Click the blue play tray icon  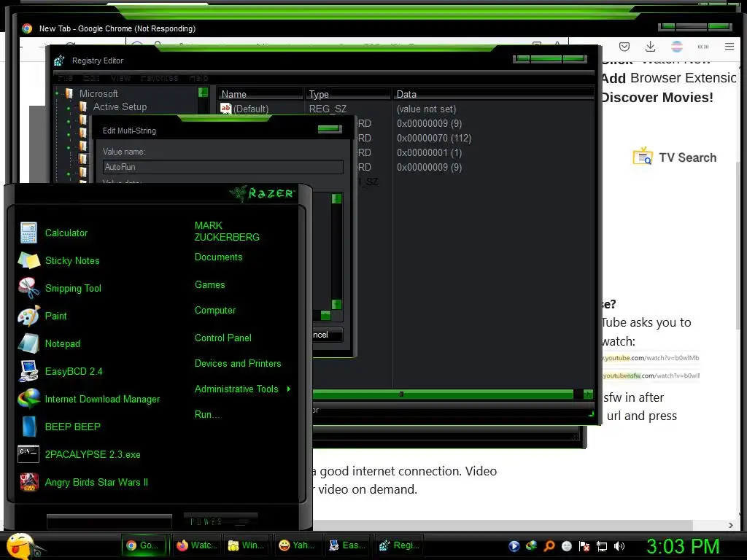[x=514, y=545]
